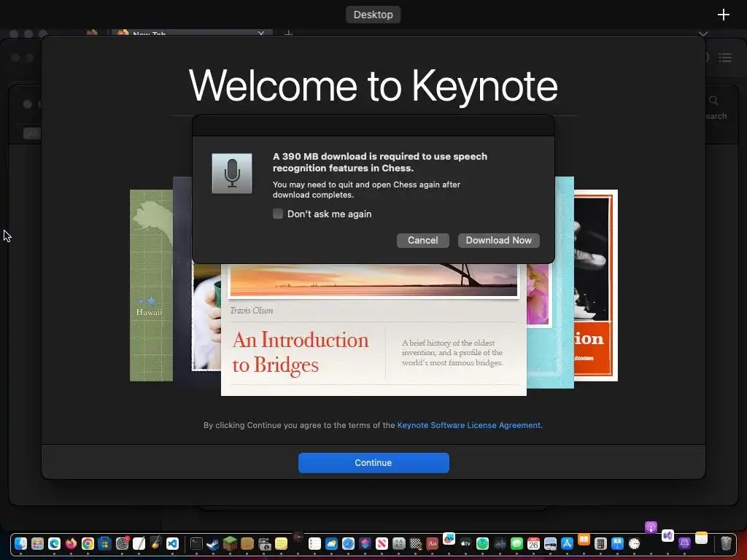
Task: Open the Trash in dock
Action: 726,543
